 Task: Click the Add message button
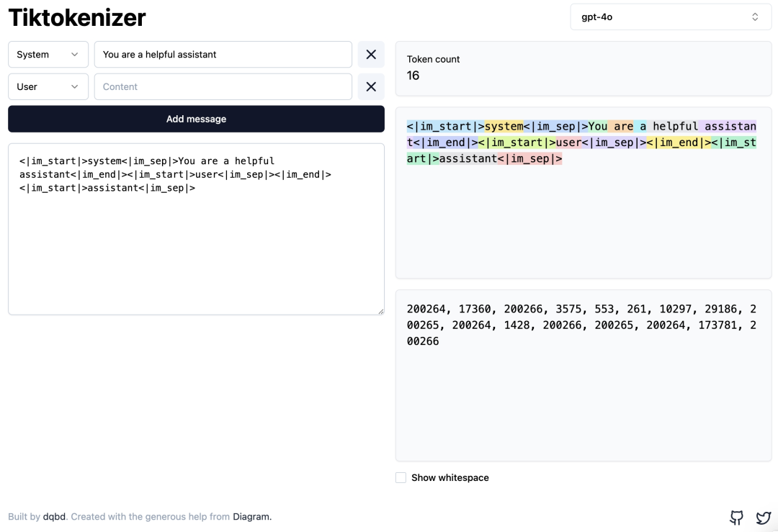click(196, 119)
